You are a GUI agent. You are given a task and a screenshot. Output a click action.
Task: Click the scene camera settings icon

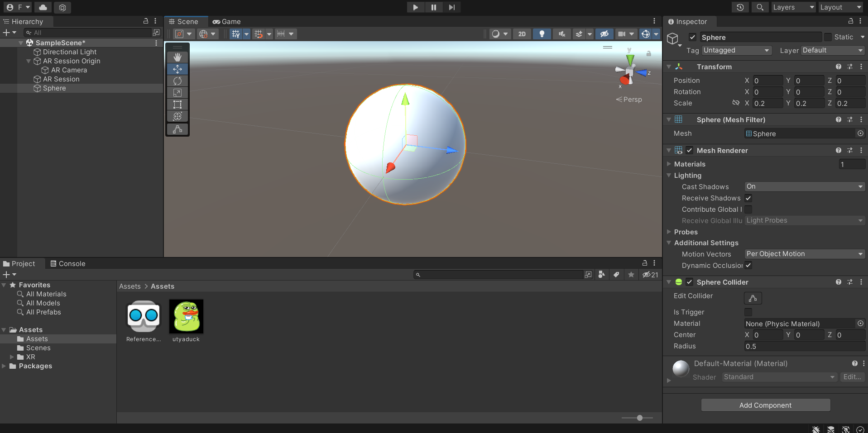click(x=622, y=34)
